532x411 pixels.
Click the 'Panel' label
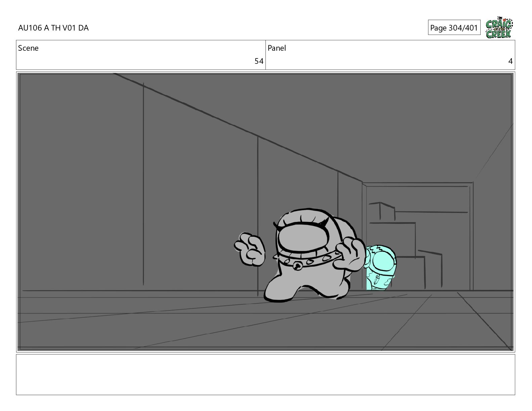pos(277,48)
